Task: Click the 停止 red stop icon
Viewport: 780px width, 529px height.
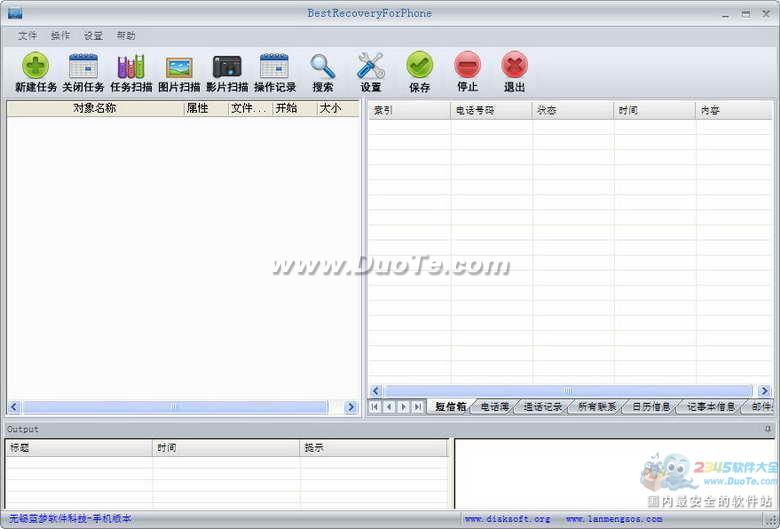Action: pyautogui.click(x=467, y=65)
